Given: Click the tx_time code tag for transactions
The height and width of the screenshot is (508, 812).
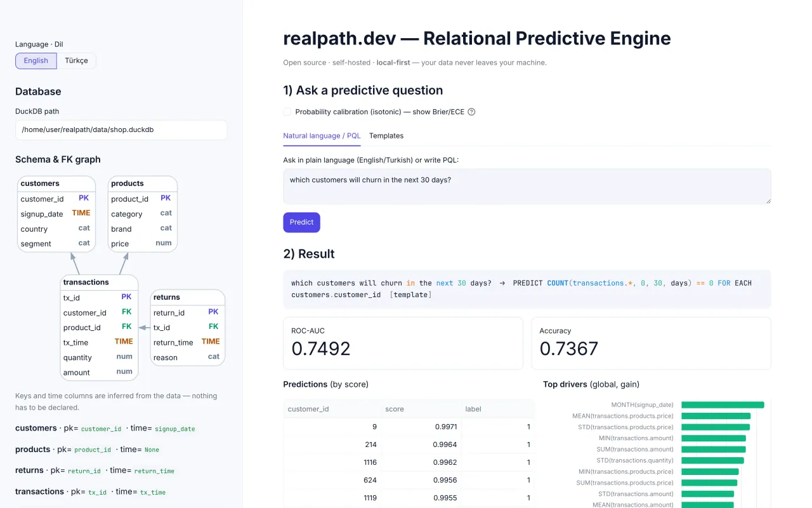Looking at the screenshot, I should (x=153, y=492).
